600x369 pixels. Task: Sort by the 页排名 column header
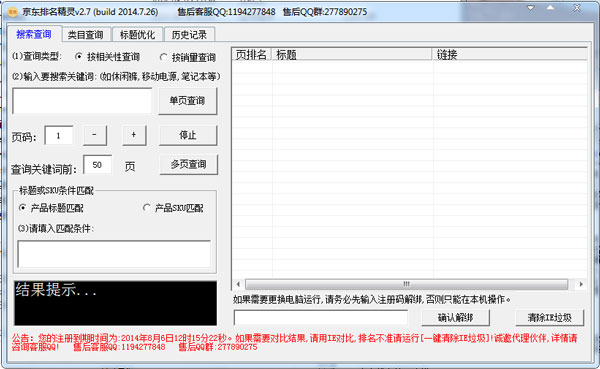point(251,54)
